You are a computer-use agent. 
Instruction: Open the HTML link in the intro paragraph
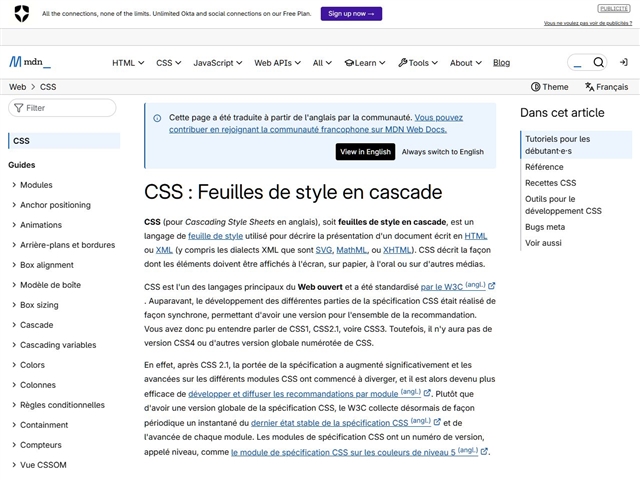pos(476,236)
